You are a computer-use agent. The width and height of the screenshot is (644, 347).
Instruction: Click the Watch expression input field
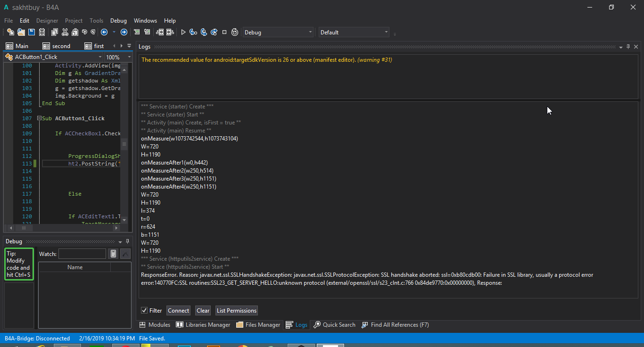pos(82,254)
